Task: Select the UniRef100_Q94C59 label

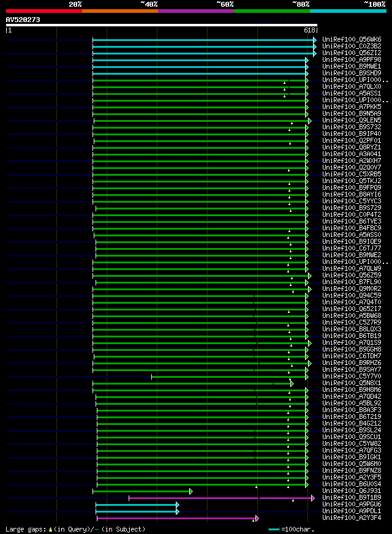Action: [x=352, y=296]
